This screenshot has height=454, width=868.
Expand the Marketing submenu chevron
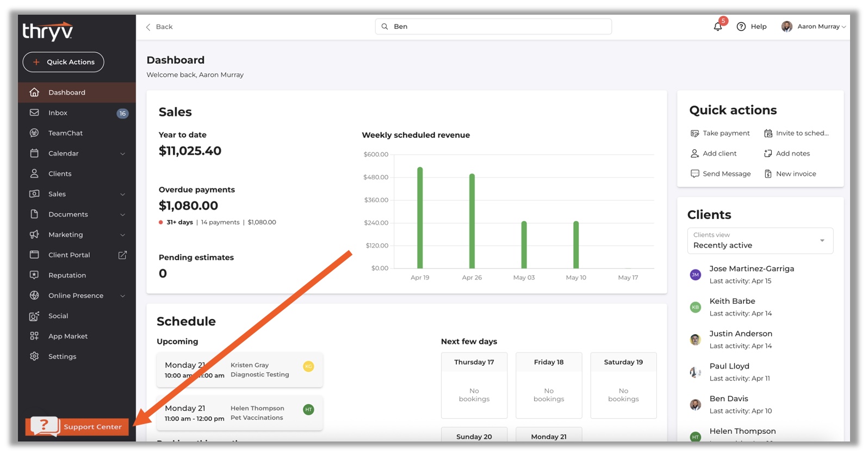[x=122, y=235]
